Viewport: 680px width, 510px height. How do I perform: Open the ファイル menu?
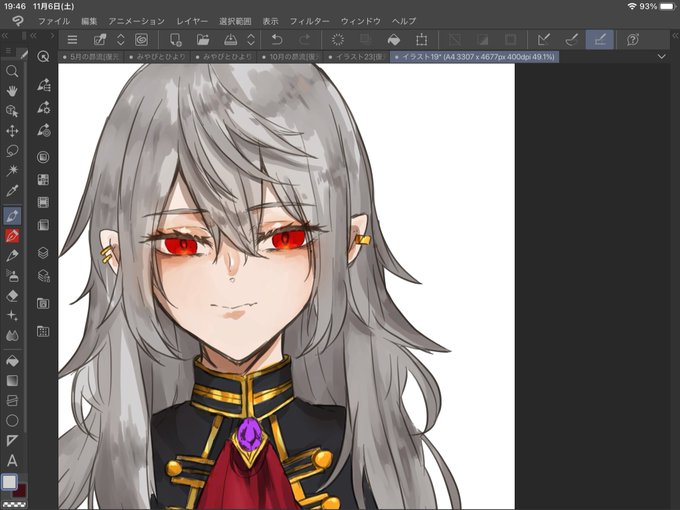(53, 21)
